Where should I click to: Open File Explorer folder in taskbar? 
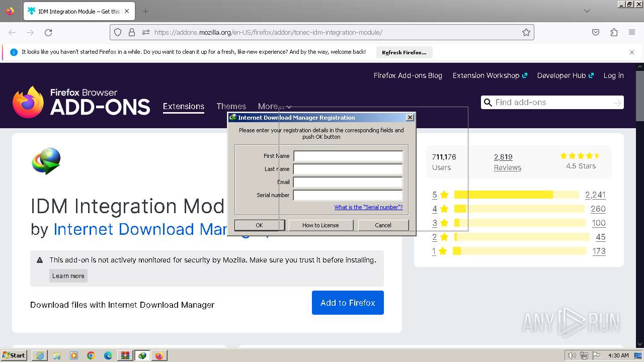[x=57, y=355]
